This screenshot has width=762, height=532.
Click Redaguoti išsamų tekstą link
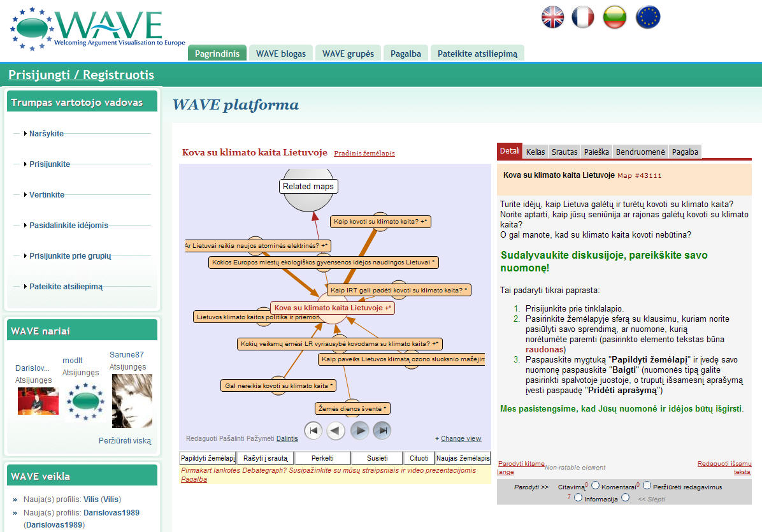pyautogui.click(x=724, y=468)
